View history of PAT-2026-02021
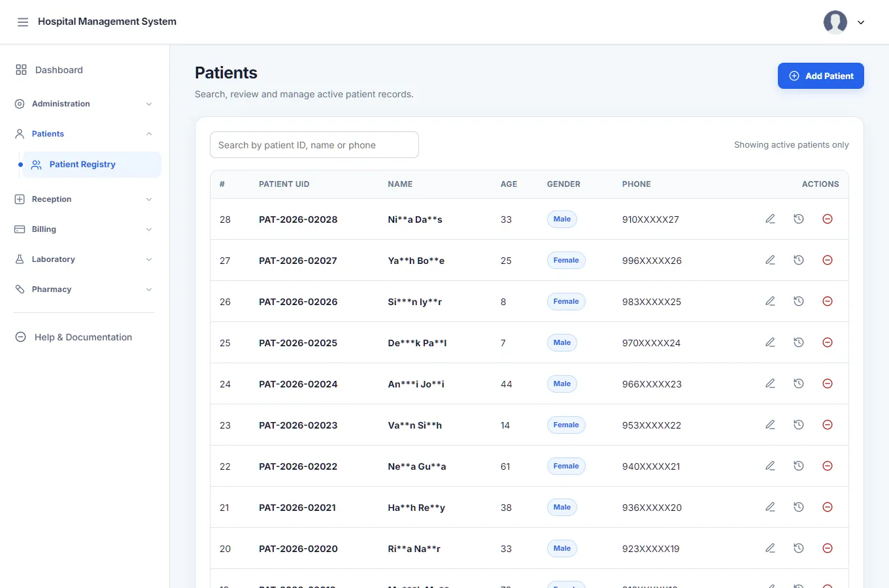The height and width of the screenshot is (588, 889). point(799,507)
